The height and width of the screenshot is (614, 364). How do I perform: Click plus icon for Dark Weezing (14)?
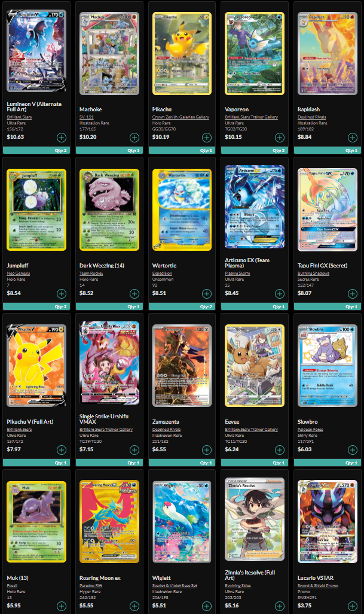[134, 294]
